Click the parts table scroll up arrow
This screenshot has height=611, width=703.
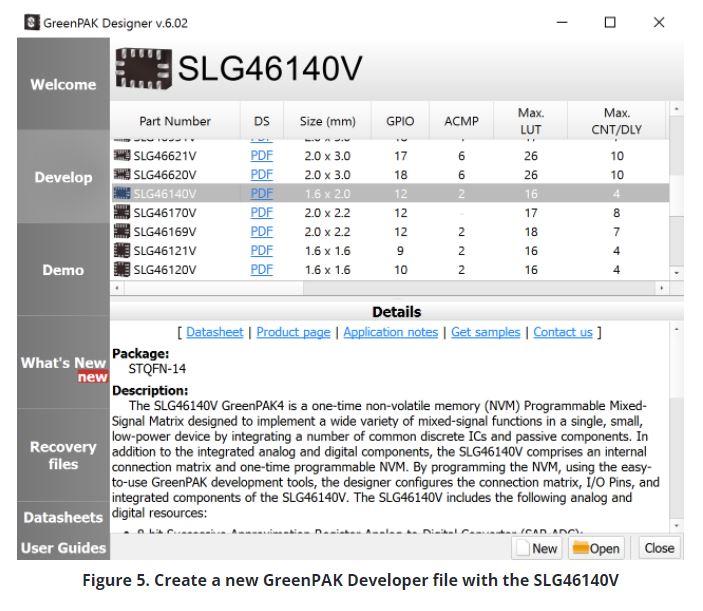[x=676, y=109]
